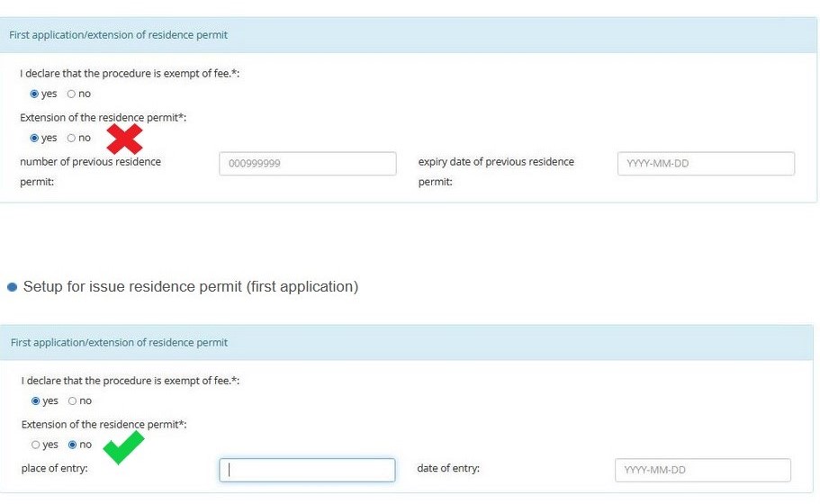The image size is (820, 504).
Task: Click the panel header above the red cross
Action: [408, 35]
